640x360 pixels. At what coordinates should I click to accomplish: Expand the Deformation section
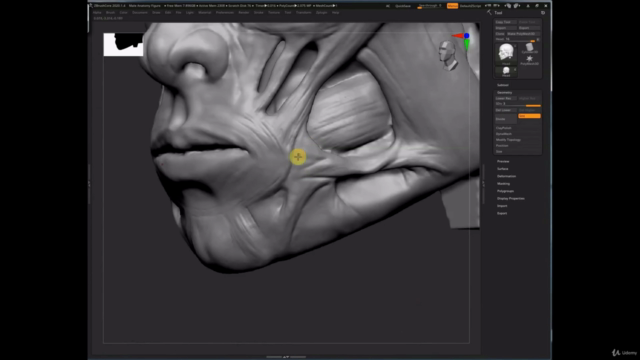(x=507, y=176)
